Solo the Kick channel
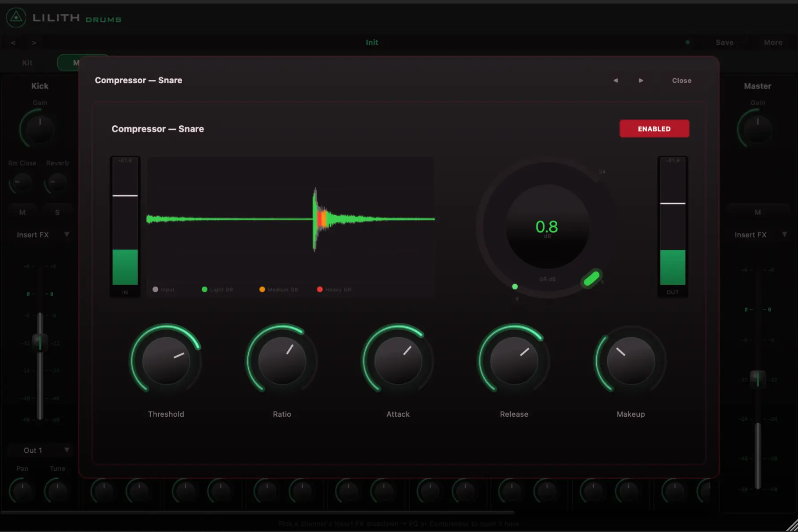 pyautogui.click(x=57, y=213)
